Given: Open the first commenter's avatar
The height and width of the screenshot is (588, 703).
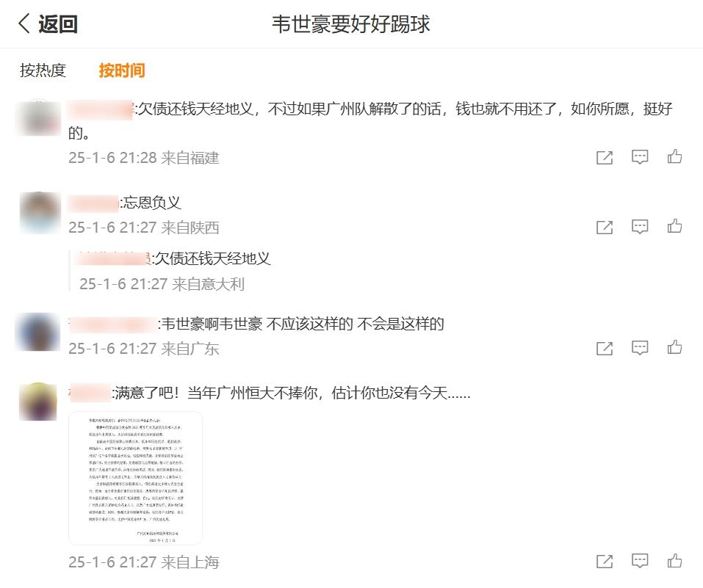Looking at the screenshot, I should [38, 118].
